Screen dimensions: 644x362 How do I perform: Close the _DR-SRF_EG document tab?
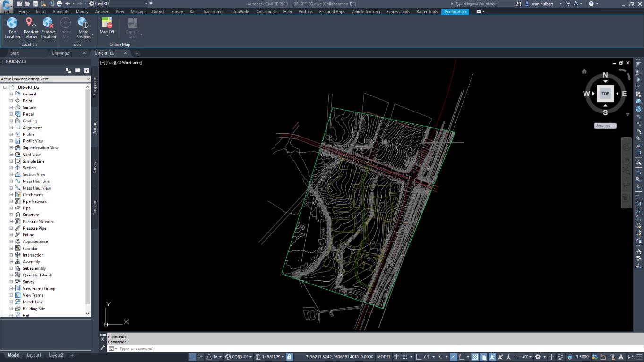(x=125, y=53)
